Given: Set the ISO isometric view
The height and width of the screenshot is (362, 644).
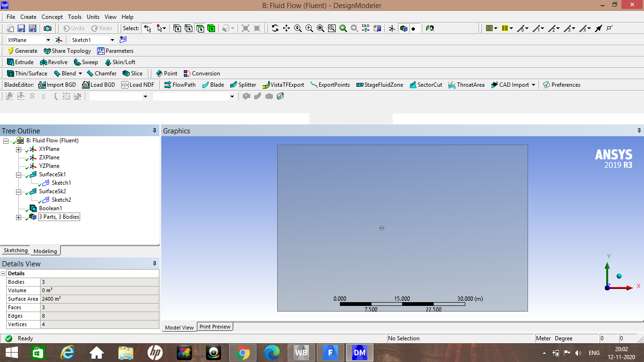Looking at the screenshot, I should pos(366,28).
